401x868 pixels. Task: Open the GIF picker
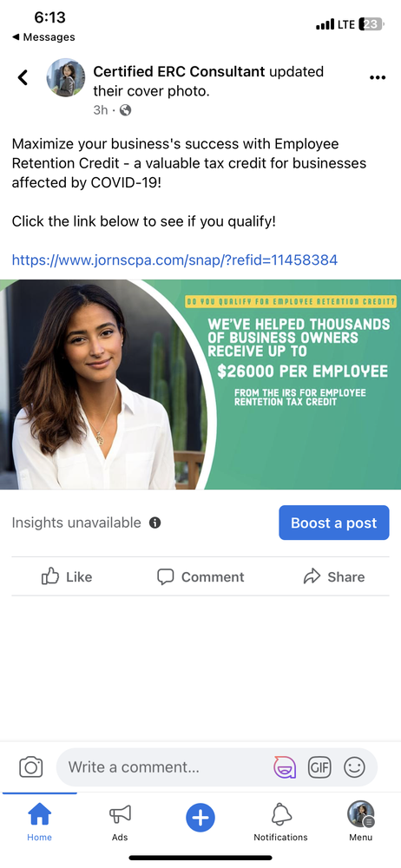coord(319,767)
